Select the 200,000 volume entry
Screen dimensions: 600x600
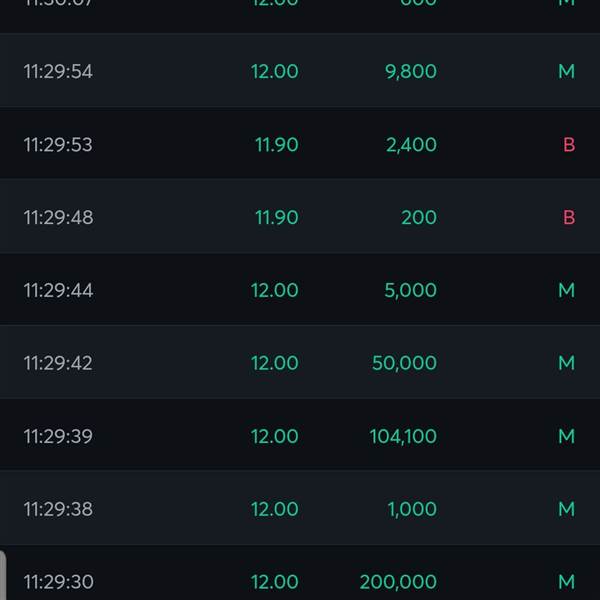[x=398, y=582]
